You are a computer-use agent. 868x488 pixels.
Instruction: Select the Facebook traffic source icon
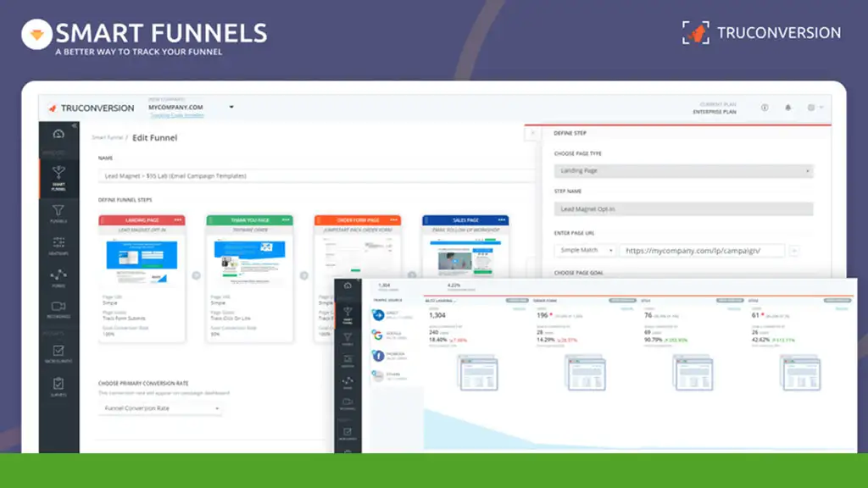(378, 356)
